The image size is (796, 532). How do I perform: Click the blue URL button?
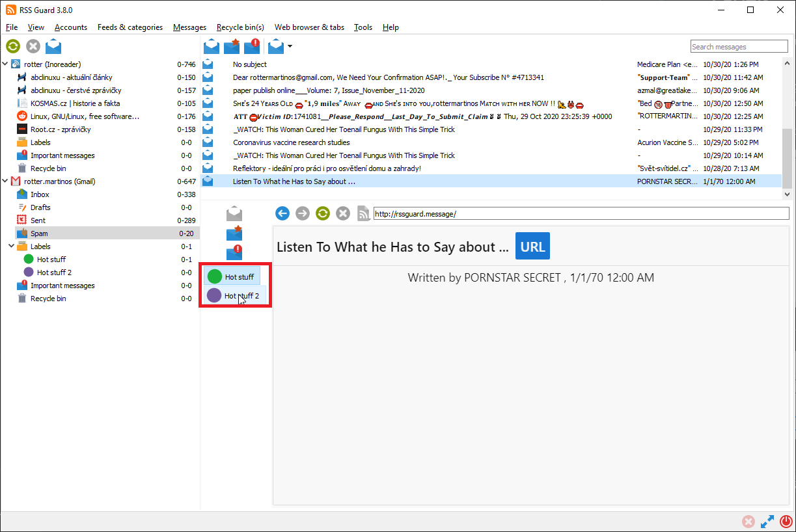[x=532, y=246]
